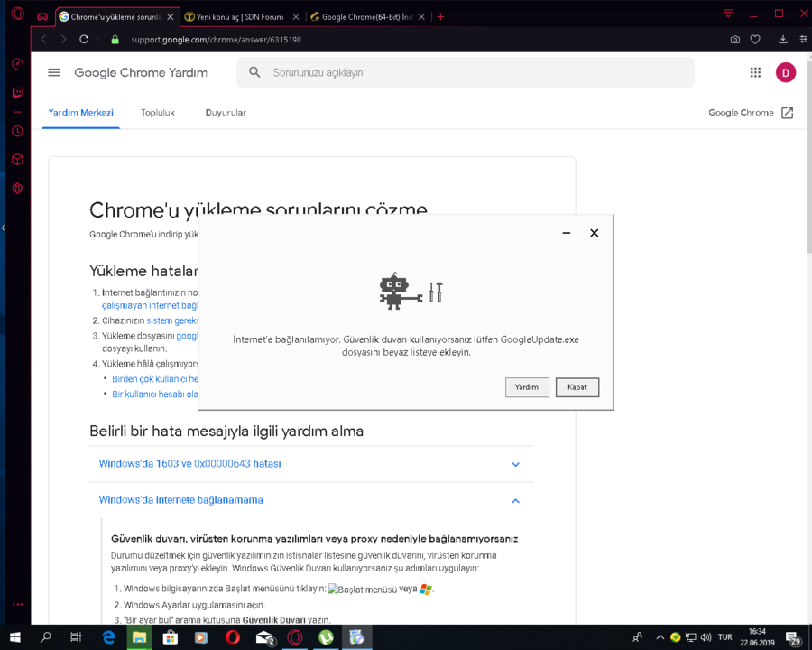Close the Chrome installer dialog
Image resolution: width=812 pixels, height=650 pixels.
(595, 233)
